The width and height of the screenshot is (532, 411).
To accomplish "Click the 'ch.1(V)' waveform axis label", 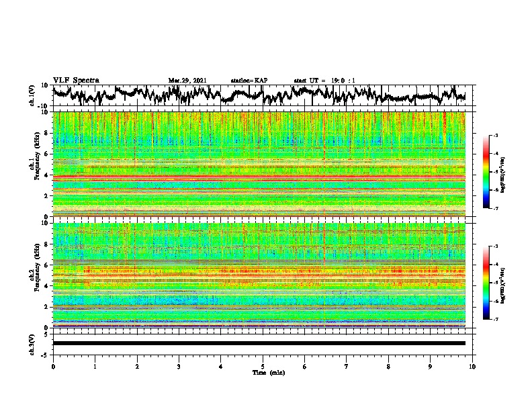I will click(x=32, y=95).
